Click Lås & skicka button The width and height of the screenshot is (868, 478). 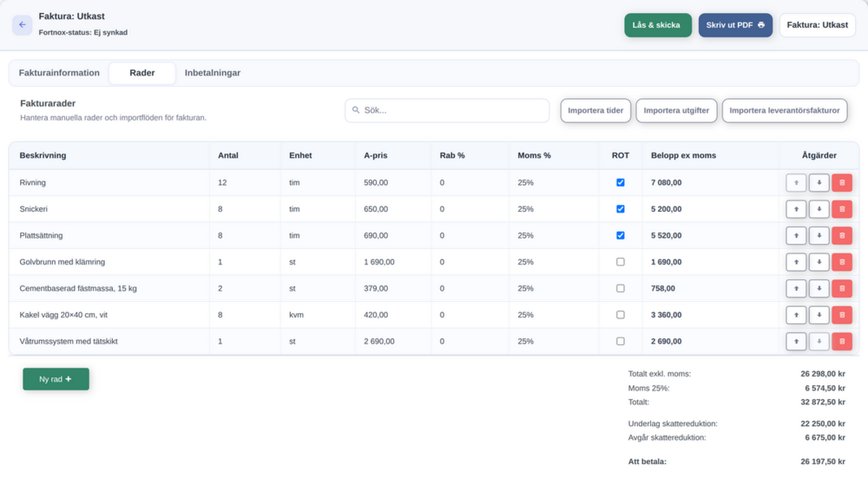coord(658,25)
